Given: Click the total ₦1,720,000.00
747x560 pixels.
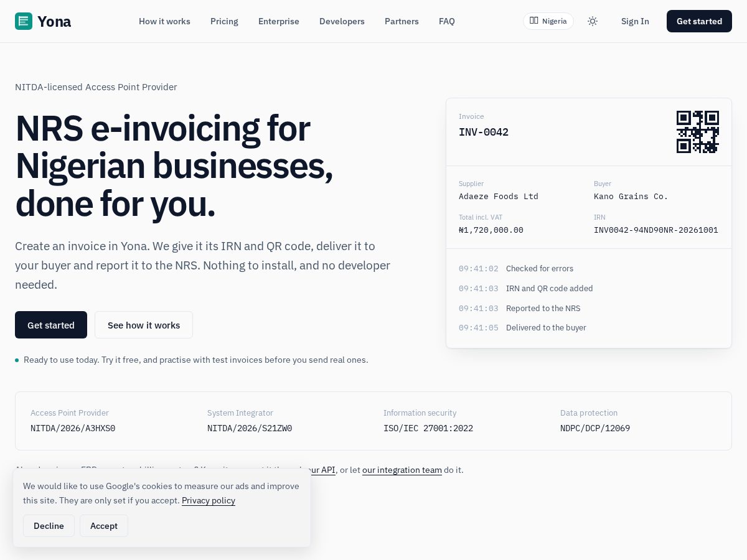Looking at the screenshot, I should [x=491, y=230].
